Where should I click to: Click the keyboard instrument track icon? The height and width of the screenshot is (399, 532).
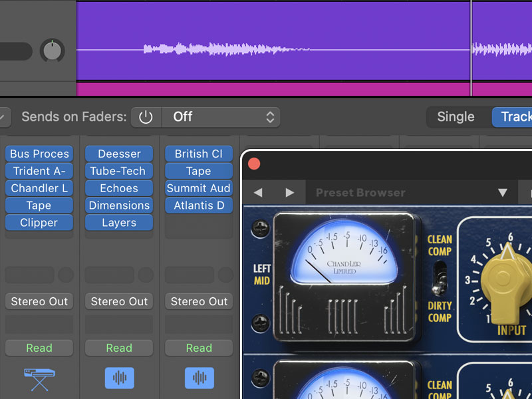click(x=39, y=378)
